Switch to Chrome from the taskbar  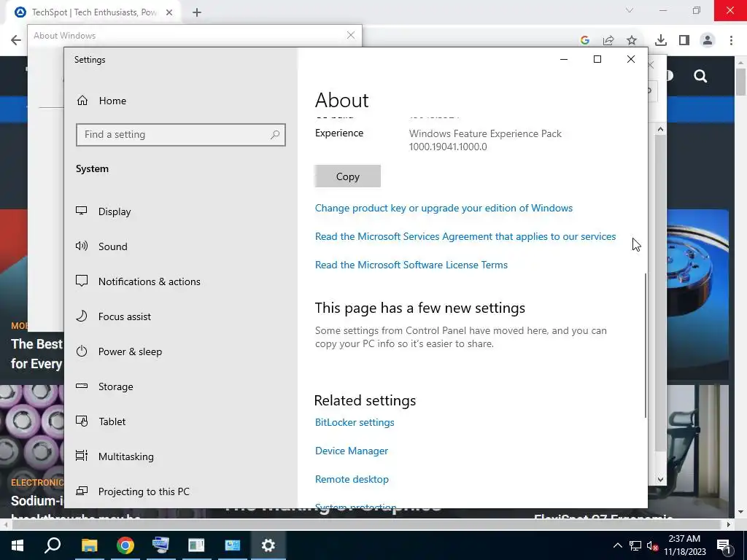point(125,545)
